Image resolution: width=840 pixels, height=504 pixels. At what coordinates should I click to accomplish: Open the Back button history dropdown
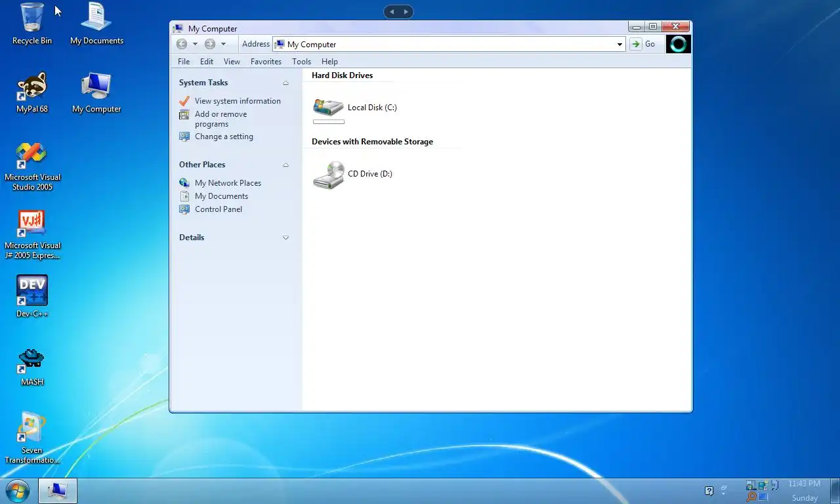point(195,44)
